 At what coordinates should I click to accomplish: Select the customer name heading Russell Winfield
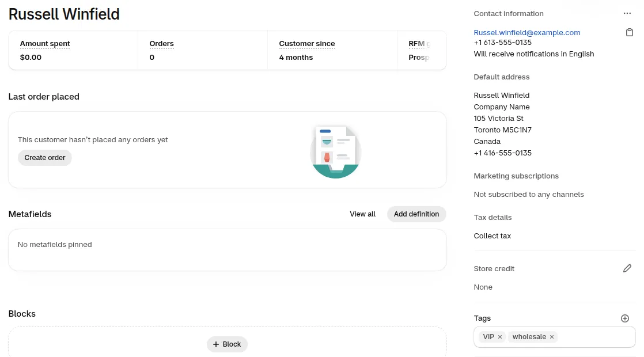point(64,14)
